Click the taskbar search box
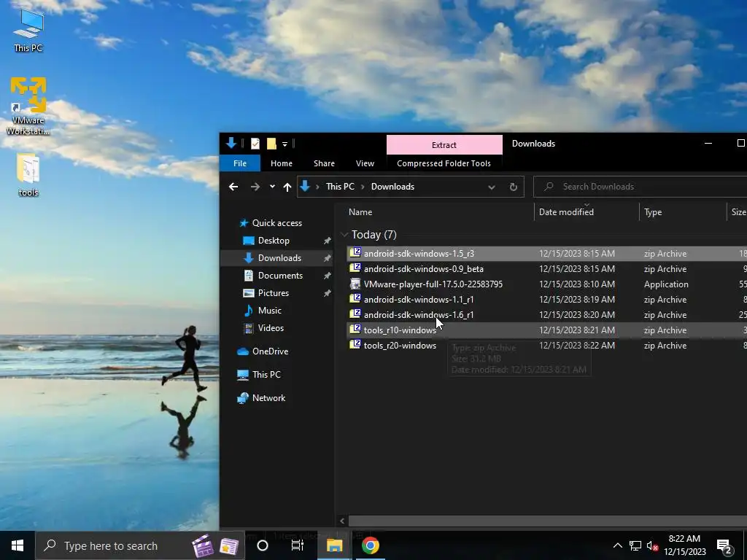Screen dimensions: 747x560 [x=140, y=545]
